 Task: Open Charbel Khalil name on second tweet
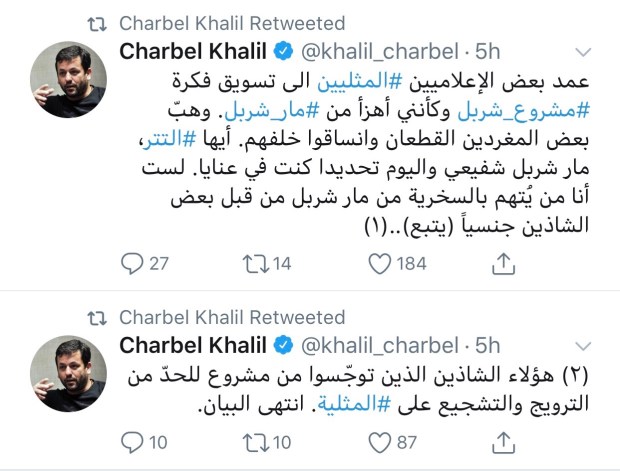(190, 345)
